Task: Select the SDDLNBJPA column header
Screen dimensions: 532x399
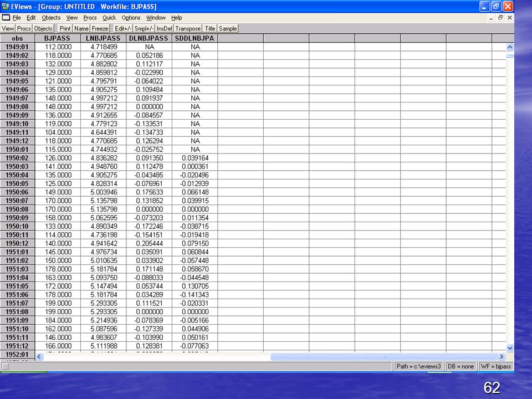Action: point(195,38)
